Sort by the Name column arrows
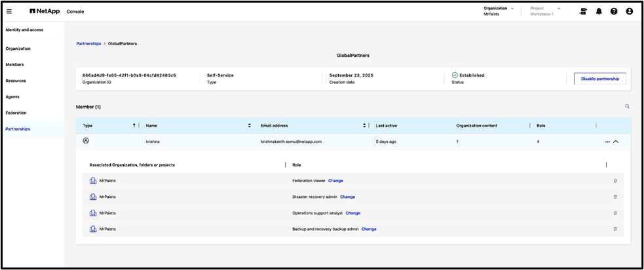This screenshot has width=644, height=270. coord(250,125)
